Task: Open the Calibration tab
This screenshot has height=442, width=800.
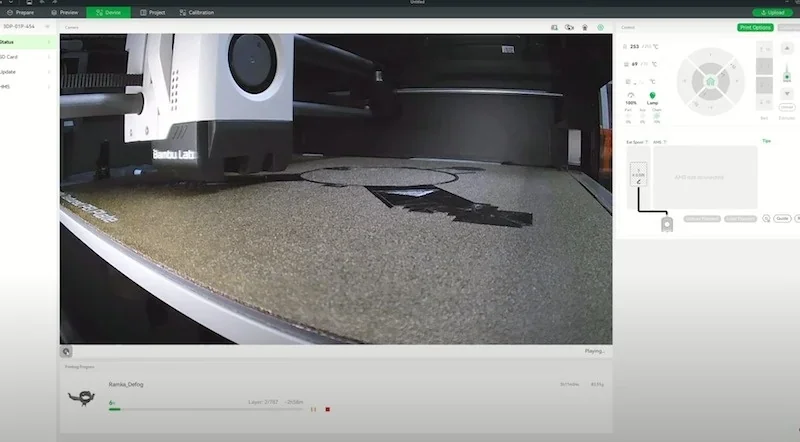Action: pos(197,12)
